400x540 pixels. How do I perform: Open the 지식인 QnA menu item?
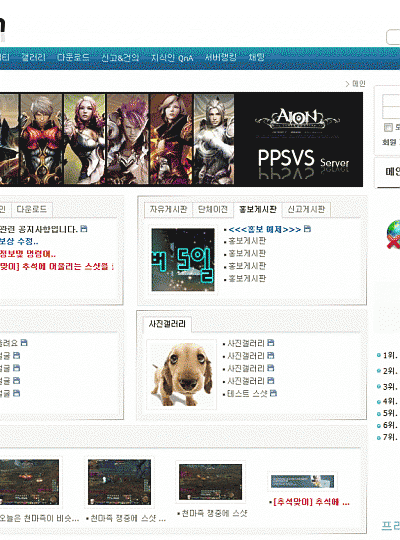coord(172,58)
